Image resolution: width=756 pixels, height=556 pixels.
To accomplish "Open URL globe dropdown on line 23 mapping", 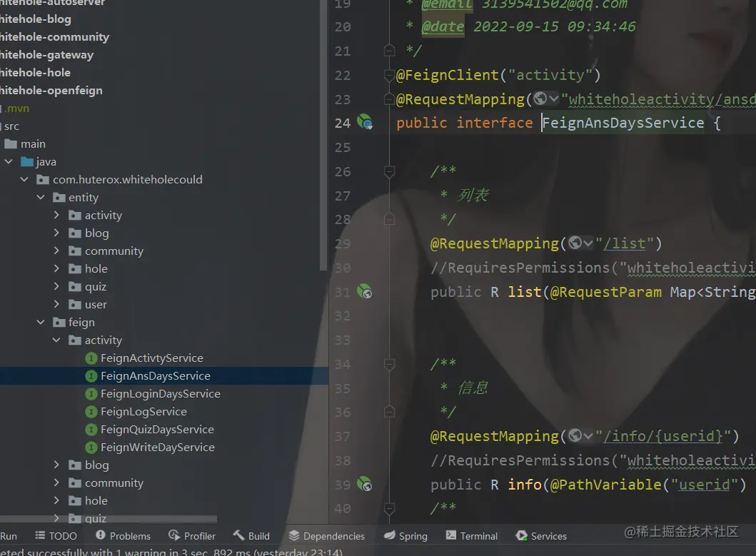I will click(x=546, y=99).
